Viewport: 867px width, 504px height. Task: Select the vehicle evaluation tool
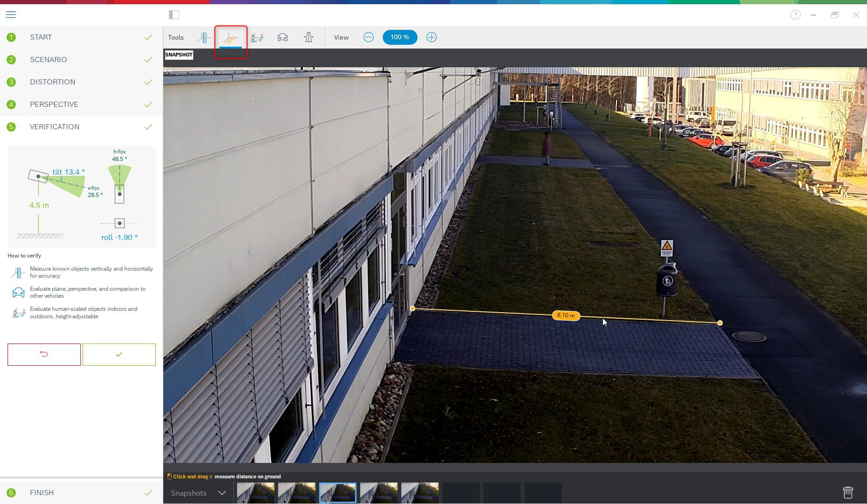click(283, 37)
